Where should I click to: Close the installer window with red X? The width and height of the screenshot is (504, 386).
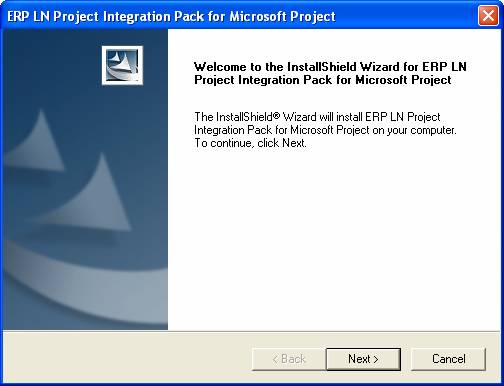488,16
